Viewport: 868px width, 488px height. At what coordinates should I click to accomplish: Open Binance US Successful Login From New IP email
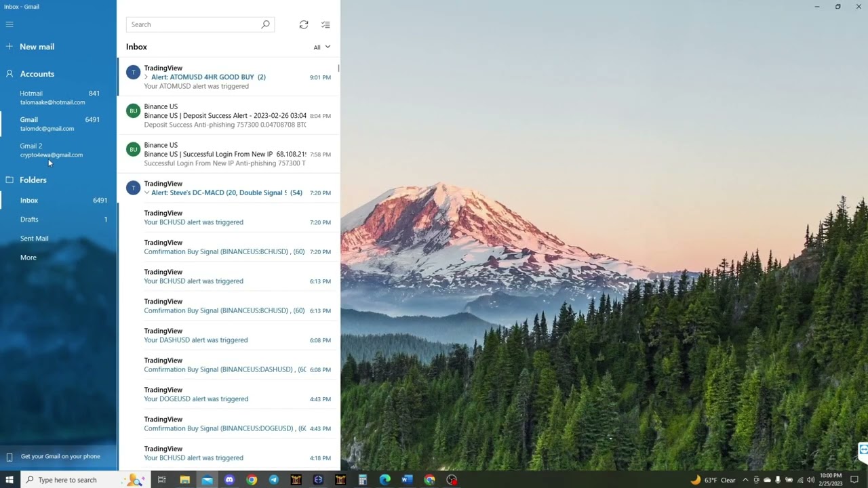click(x=229, y=155)
